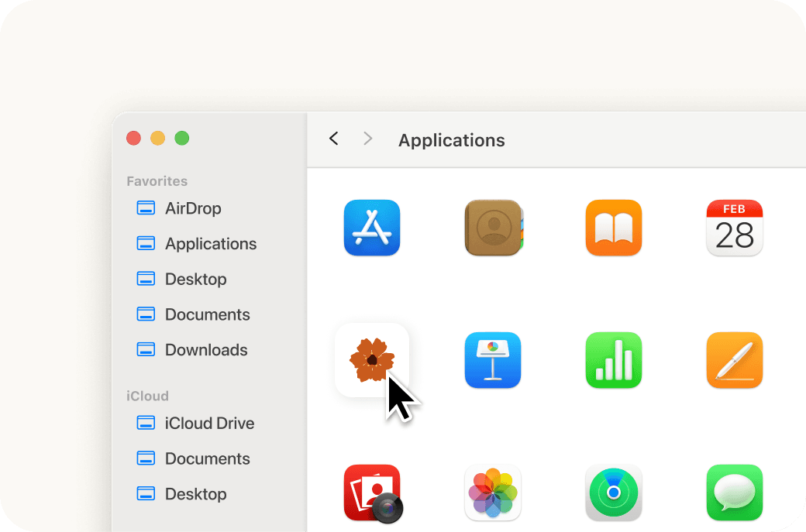Viewport: 806px width, 532px height.
Task: Go back with the left chevron
Action: [x=333, y=139]
